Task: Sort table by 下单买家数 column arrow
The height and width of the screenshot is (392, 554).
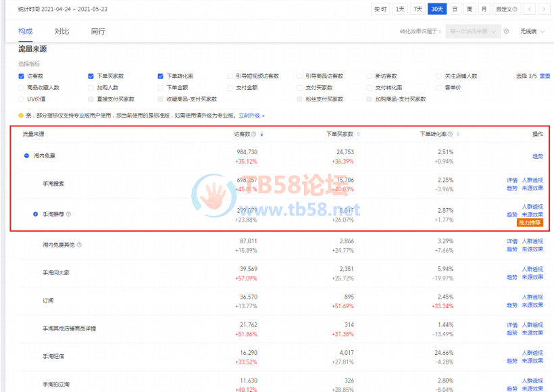Action: click(x=358, y=134)
